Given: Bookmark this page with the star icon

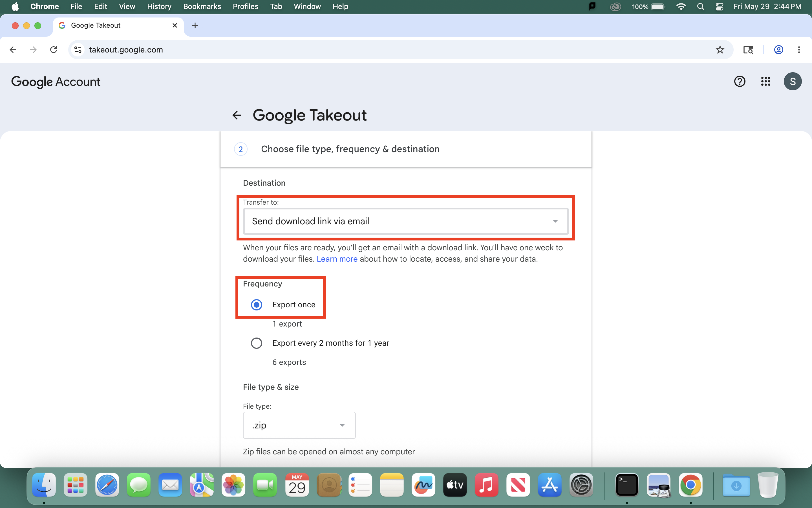Looking at the screenshot, I should click(720, 50).
